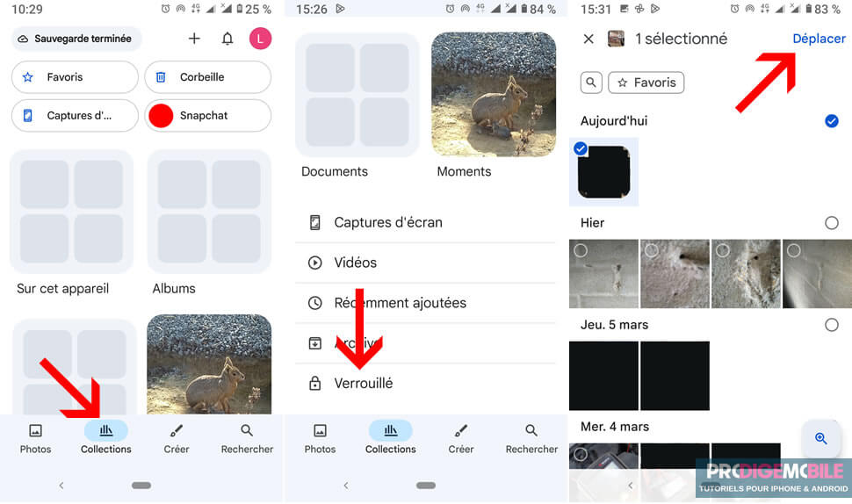The image size is (852, 504).
Task: Deselect the checked photo under Aujourd'hui
Action: [x=603, y=171]
